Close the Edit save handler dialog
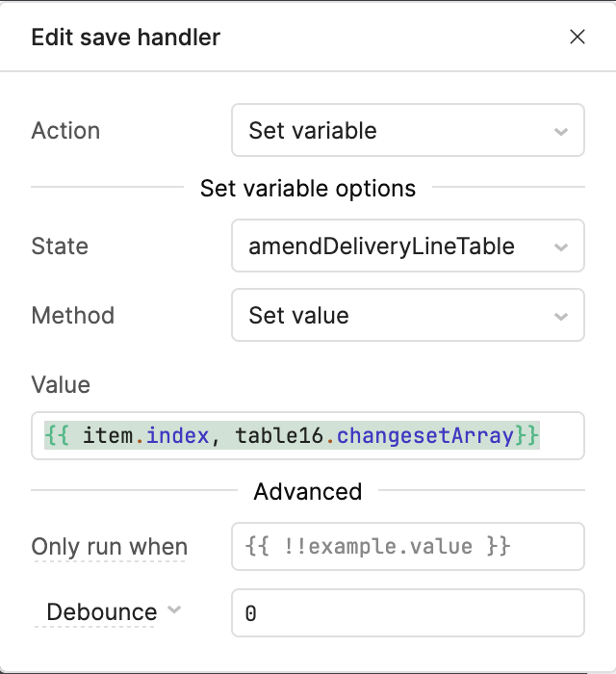The height and width of the screenshot is (674, 616). tap(577, 38)
